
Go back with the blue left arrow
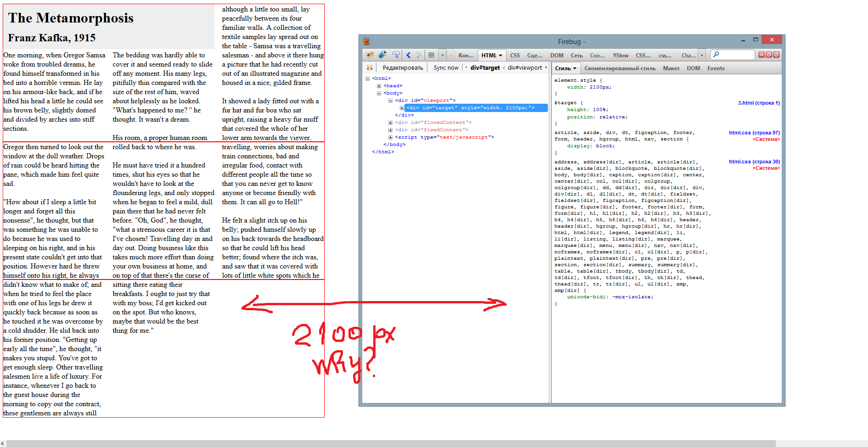pyautogui.click(x=409, y=55)
